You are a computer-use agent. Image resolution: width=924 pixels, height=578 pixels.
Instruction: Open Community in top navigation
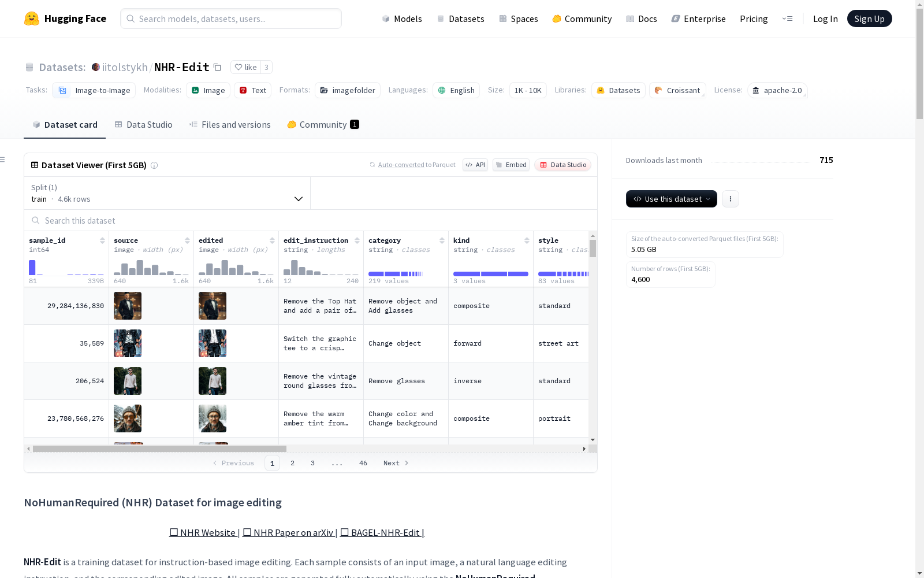pyautogui.click(x=582, y=18)
